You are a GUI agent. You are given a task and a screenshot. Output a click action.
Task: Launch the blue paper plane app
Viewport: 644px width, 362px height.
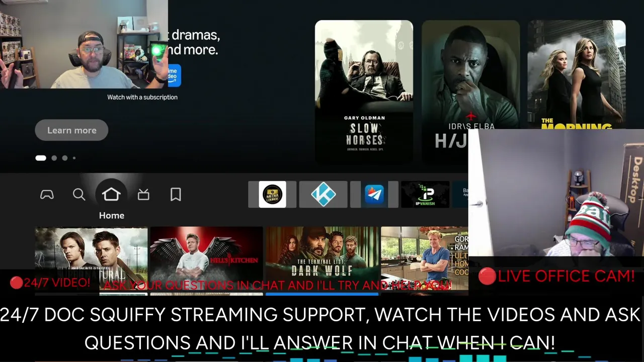click(374, 195)
